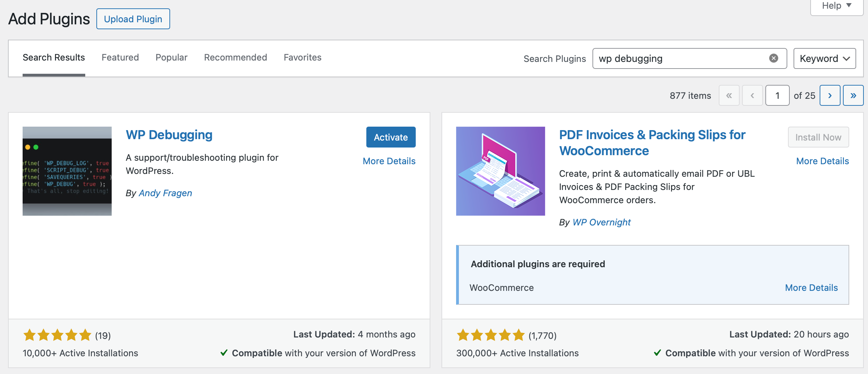This screenshot has width=868, height=374.
Task: Switch to the Featured tab
Action: (120, 57)
